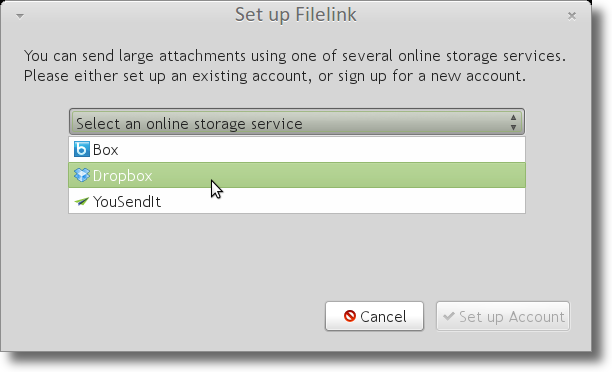This screenshot has height=372, width=612.
Task: Click the Set up Account button
Action: click(503, 316)
